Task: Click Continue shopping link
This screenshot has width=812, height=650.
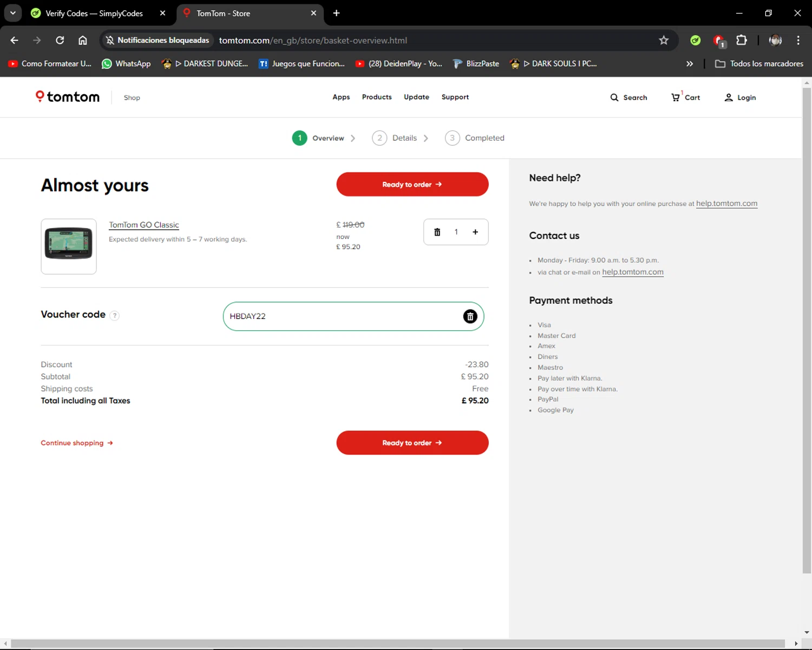Action: 77,443
